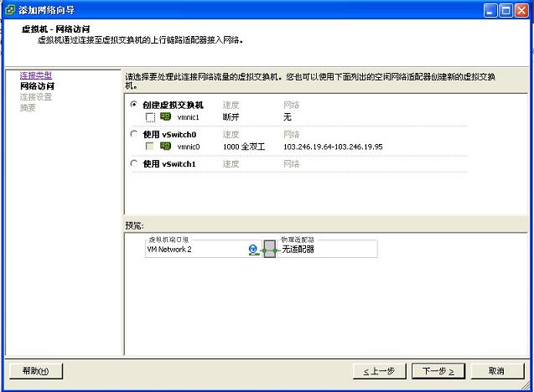Click the 取消 button

click(495, 370)
